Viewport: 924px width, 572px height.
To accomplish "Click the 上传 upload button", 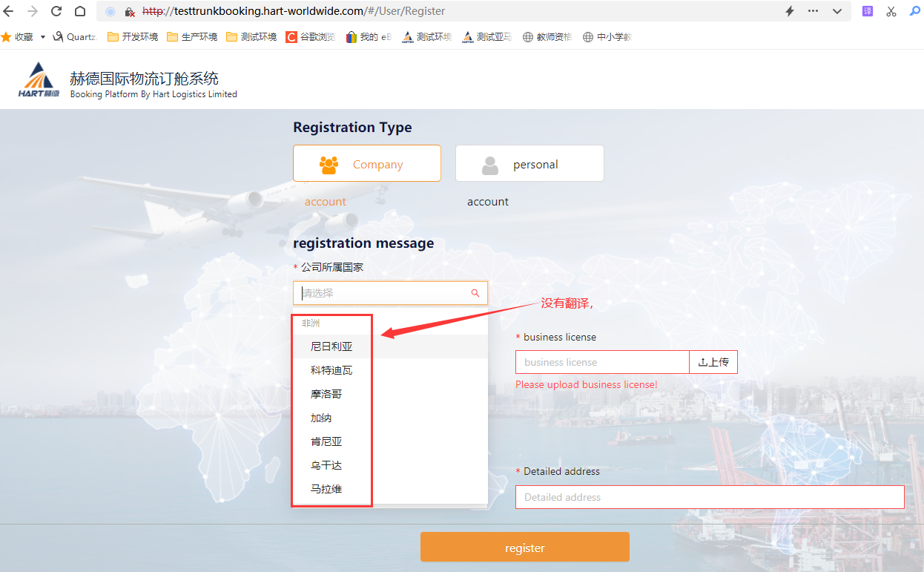I will tap(713, 362).
